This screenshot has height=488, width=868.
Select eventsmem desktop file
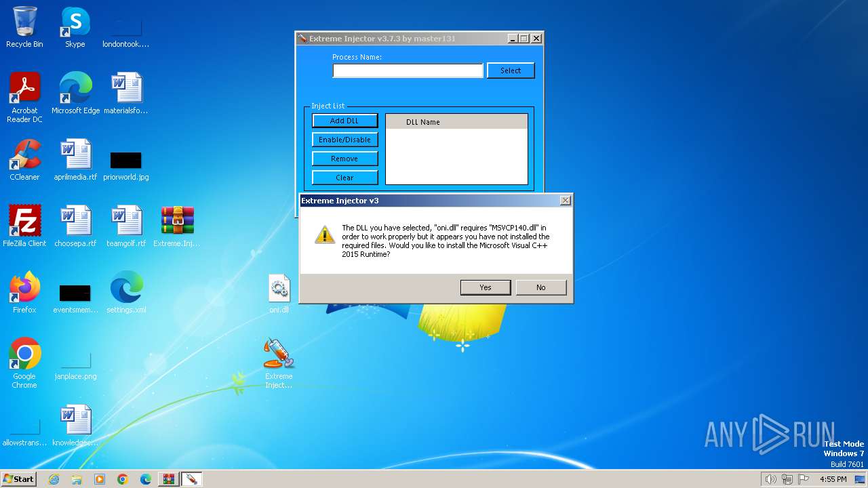click(x=75, y=298)
